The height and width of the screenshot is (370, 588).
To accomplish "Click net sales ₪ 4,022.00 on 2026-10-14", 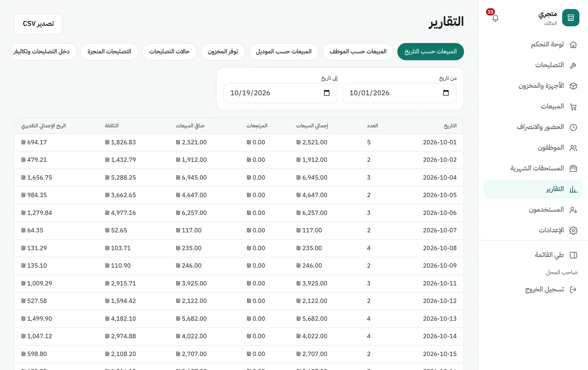I will coord(191,336).
